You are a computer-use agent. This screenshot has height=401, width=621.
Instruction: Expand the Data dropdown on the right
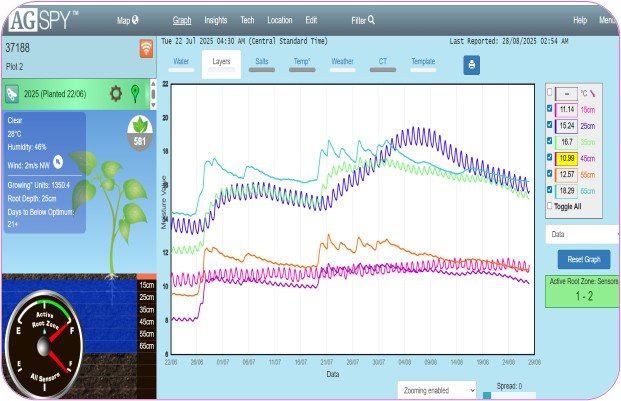click(x=582, y=233)
